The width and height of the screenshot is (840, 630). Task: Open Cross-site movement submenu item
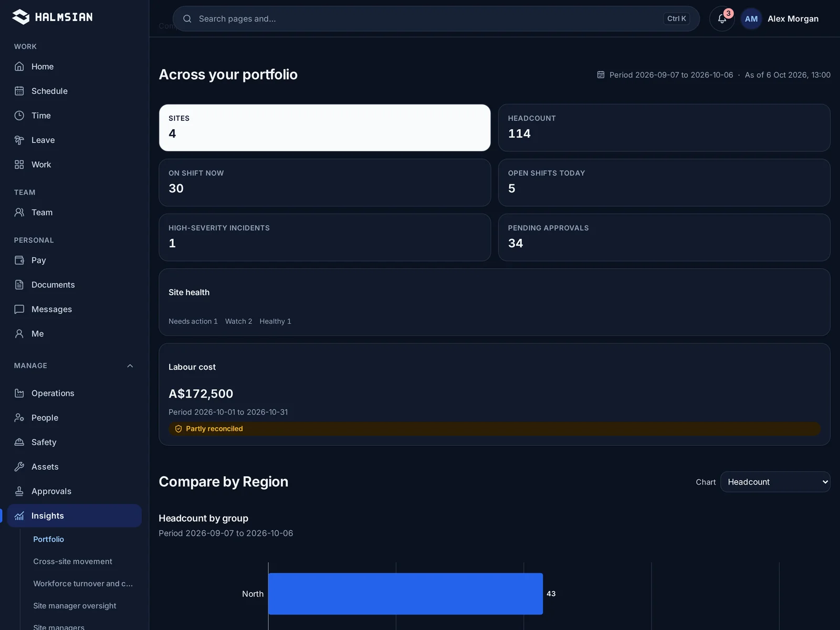[x=72, y=561]
